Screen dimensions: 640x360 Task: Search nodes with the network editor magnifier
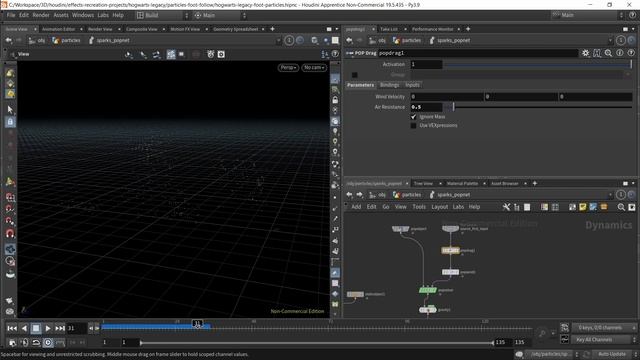click(621, 207)
